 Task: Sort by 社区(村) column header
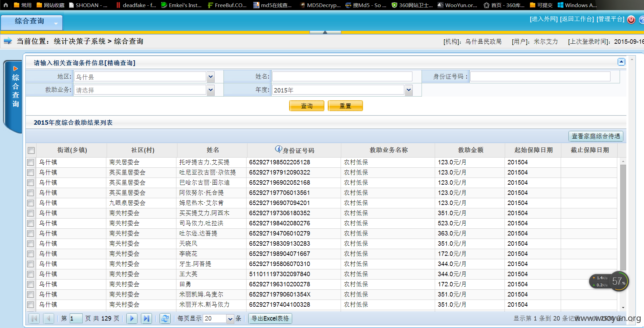click(143, 150)
